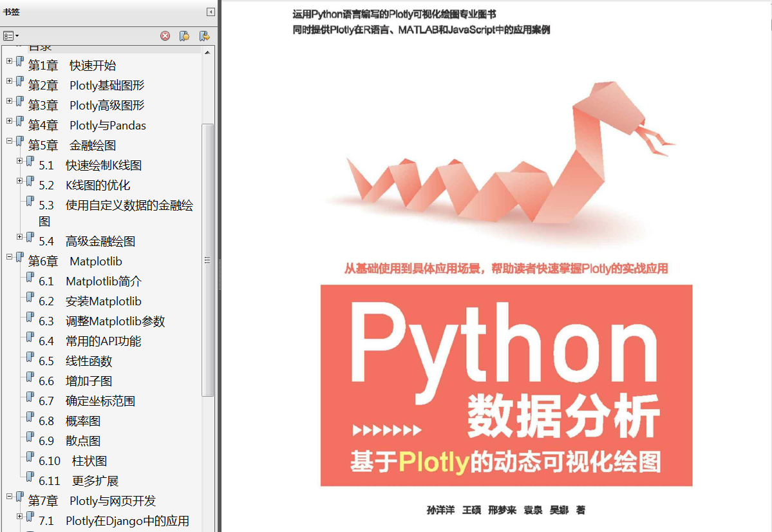Click the bookmark icon beside 6.10
This screenshot has width=772, height=532.
(30, 457)
